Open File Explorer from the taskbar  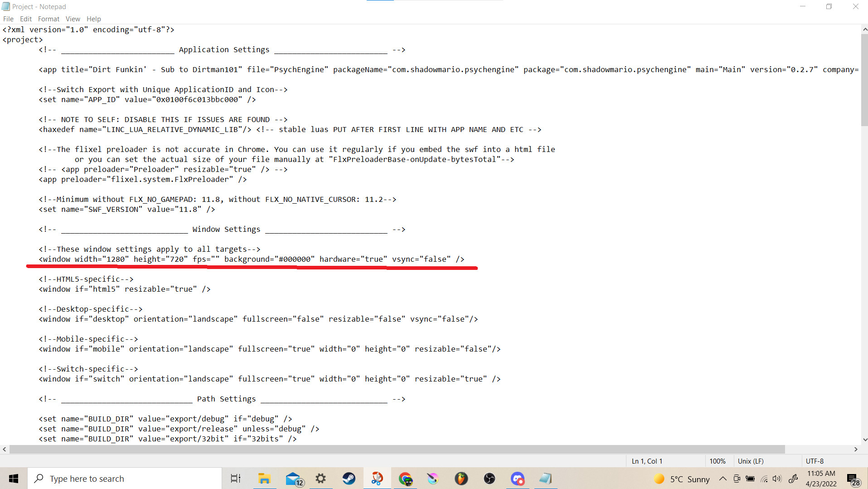point(264,479)
